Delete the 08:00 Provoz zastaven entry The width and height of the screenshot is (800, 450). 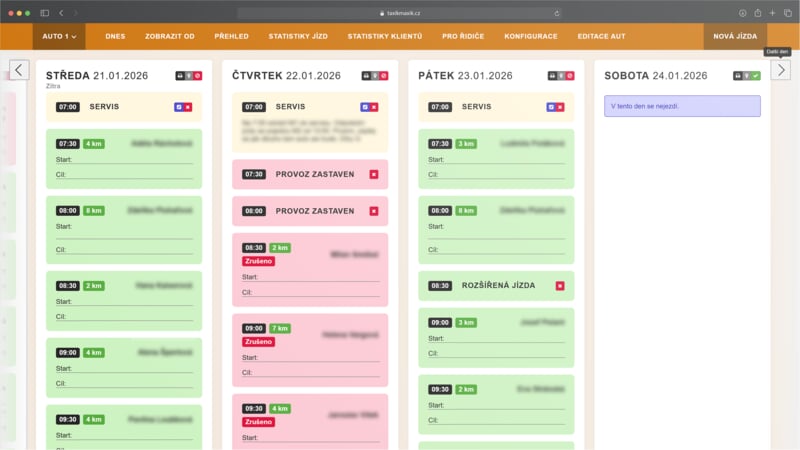tap(374, 211)
